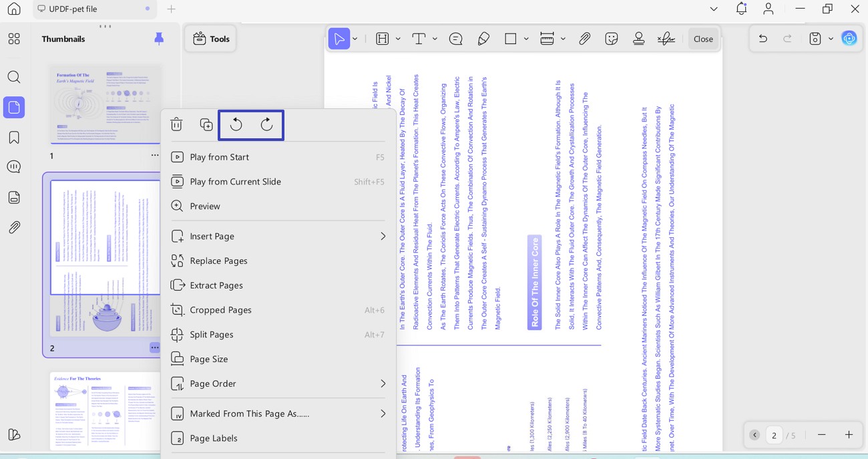This screenshot has height=459, width=868.
Task: Choose Replace Pages
Action: click(278, 261)
